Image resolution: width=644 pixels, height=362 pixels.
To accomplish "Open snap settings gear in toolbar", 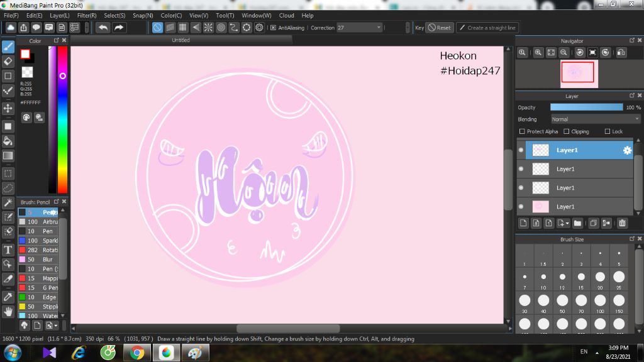I will pos(259,28).
